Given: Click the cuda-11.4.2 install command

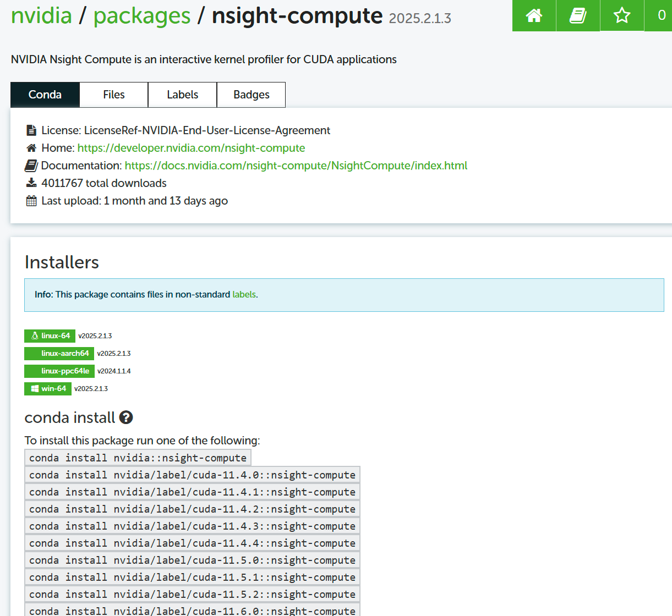Looking at the screenshot, I should 193,509.
